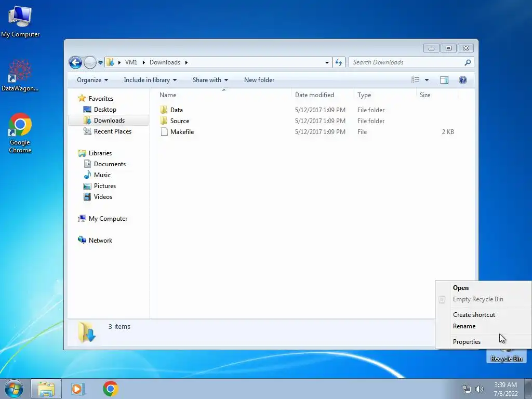Screen dimensions: 532x399
Task: Click the network icon in system tray
Action: (467, 390)
